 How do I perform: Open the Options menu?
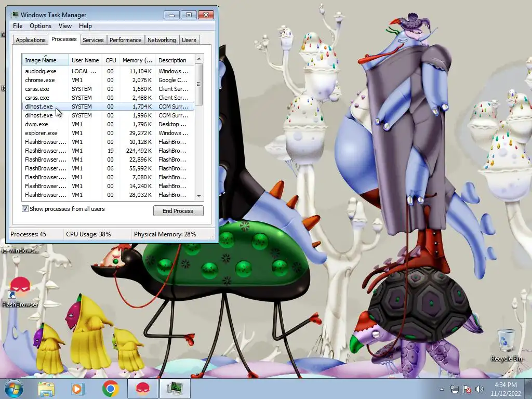tap(41, 26)
